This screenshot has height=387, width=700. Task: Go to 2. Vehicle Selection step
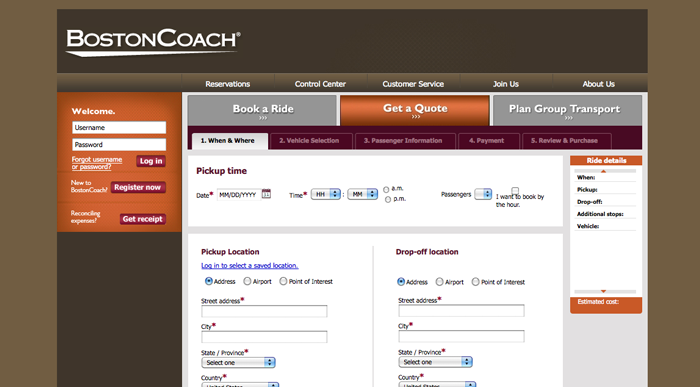[x=311, y=141]
